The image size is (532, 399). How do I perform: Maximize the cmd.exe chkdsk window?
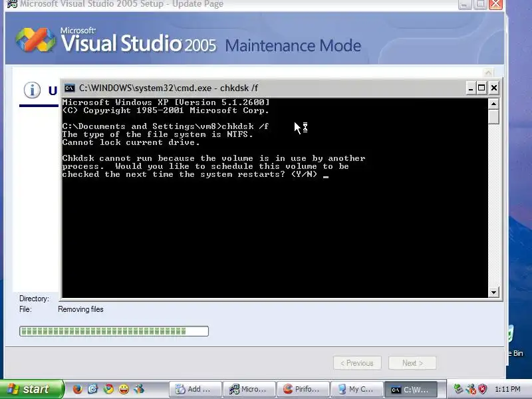(x=481, y=88)
